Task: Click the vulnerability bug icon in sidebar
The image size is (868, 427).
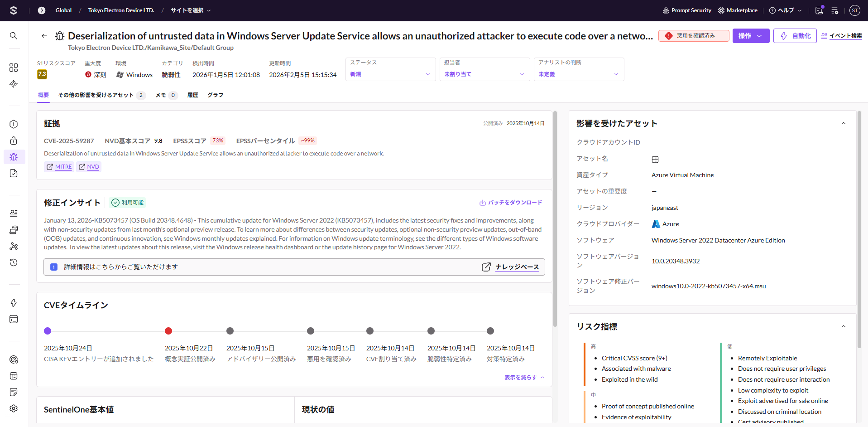Action: (x=14, y=157)
